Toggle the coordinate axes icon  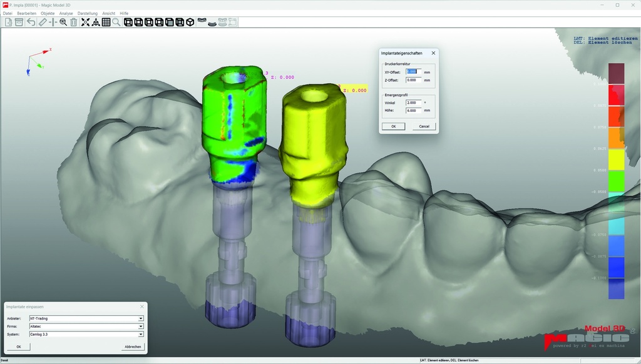[x=96, y=22]
